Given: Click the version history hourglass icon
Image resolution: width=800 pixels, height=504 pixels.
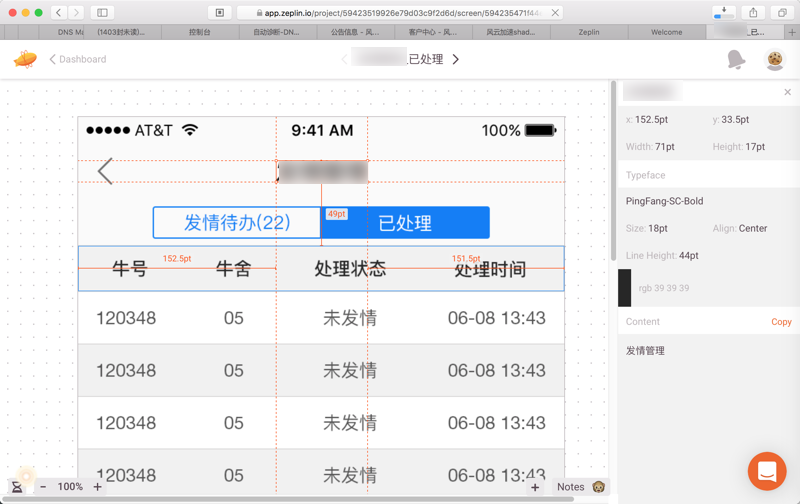Looking at the screenshot, I should tap(17, 487).
